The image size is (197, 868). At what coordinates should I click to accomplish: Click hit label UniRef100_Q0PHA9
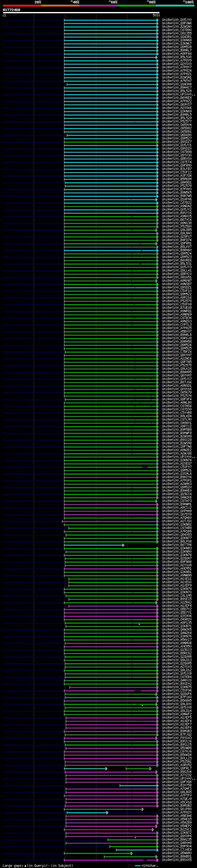pos(176,511)
